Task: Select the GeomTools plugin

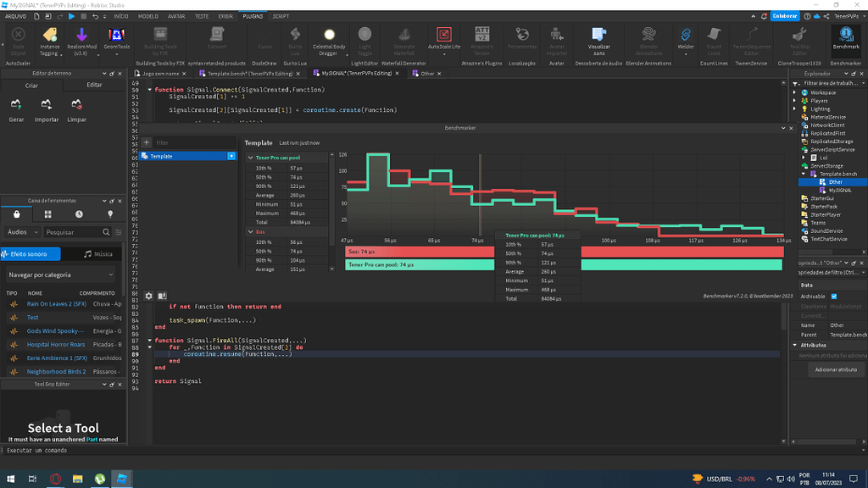Action: click(x=116, y=37)
